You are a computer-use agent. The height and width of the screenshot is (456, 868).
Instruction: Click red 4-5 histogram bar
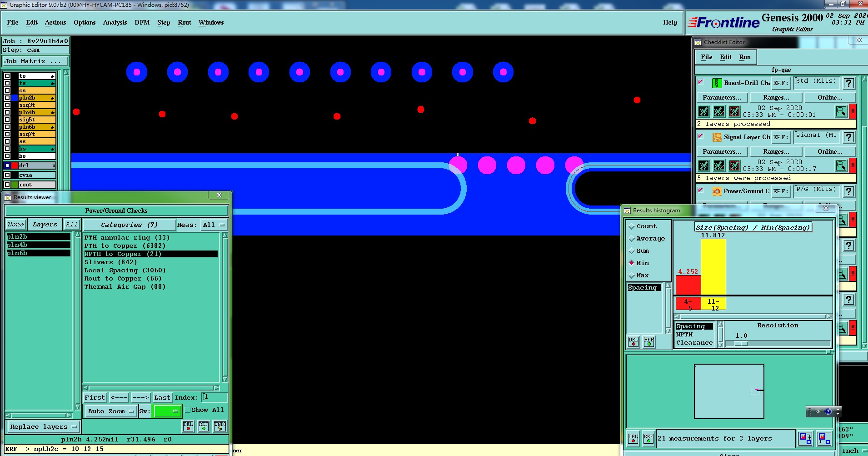[688, 285]
